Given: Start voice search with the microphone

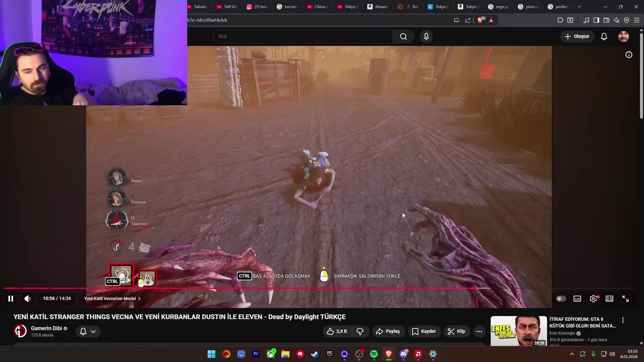Looking at the screenshot, I should coord(426,36).
